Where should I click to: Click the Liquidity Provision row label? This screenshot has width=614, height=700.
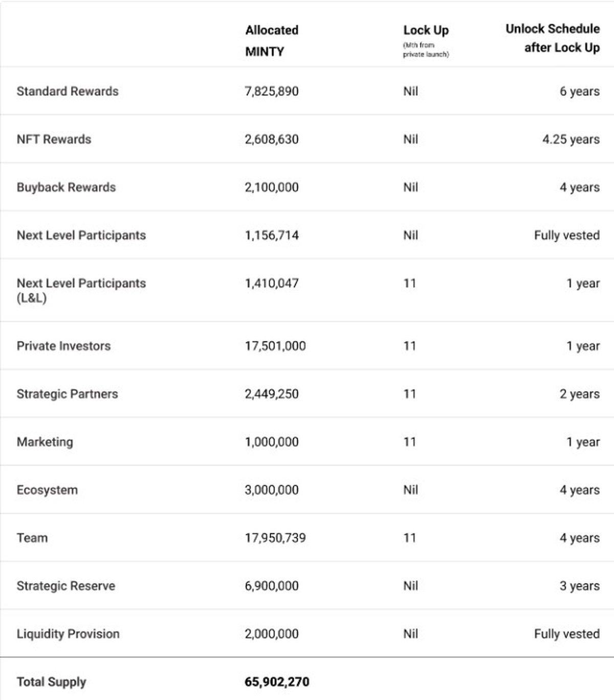pyautogui.click(x=68, y=634)
